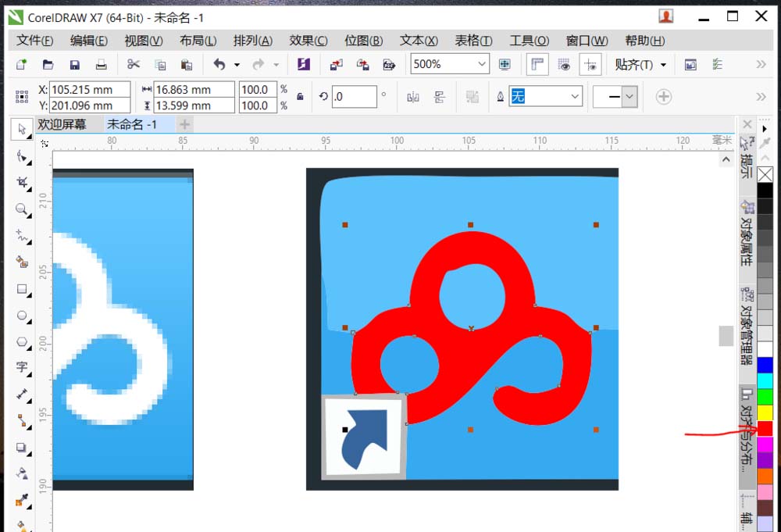Viewport: 781px width, 532px height.
Task: Pick the red swatch in the color palette
Action: pos(765,428)
